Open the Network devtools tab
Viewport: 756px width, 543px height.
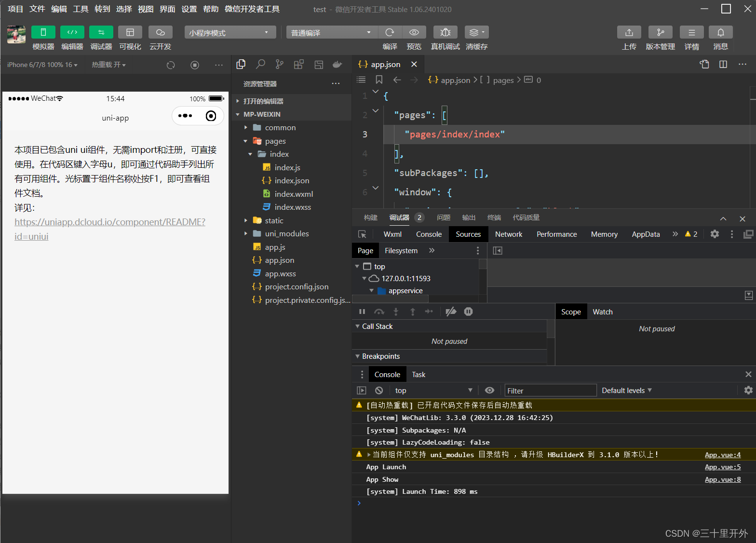click(x=509, y=234)
